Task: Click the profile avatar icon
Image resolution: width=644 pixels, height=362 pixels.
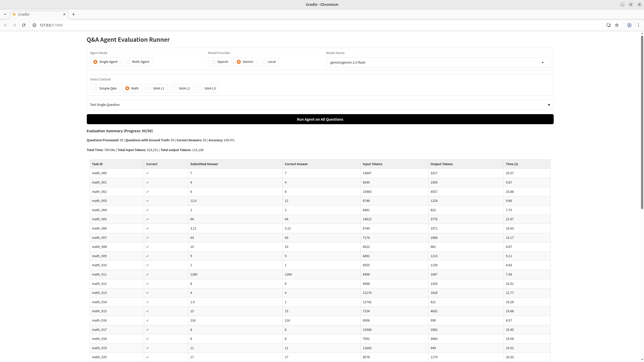Action: (x=629, y=25)
